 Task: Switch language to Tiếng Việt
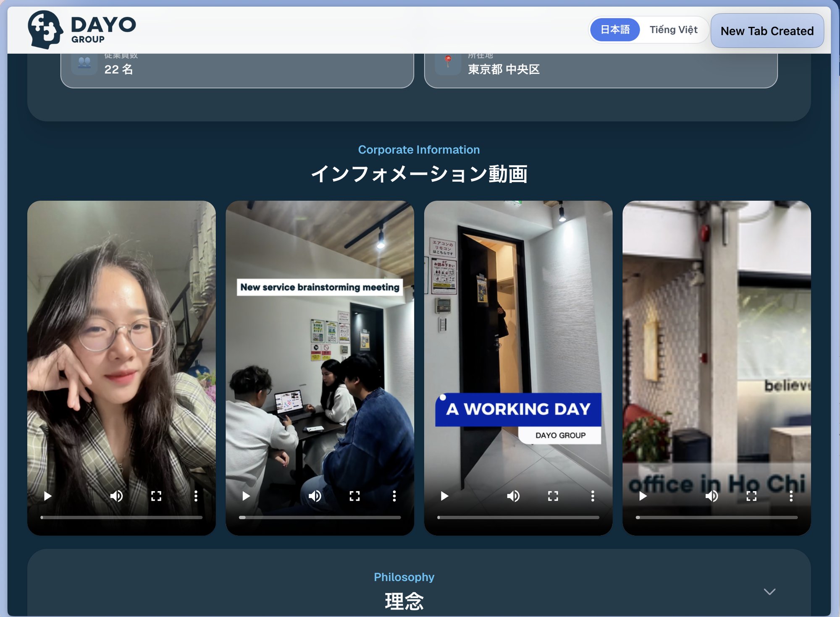pyautogui.click(x=673, y=30)
